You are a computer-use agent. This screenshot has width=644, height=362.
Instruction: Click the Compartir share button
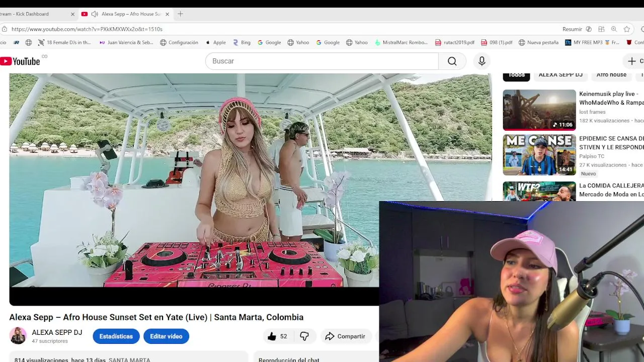345,336
